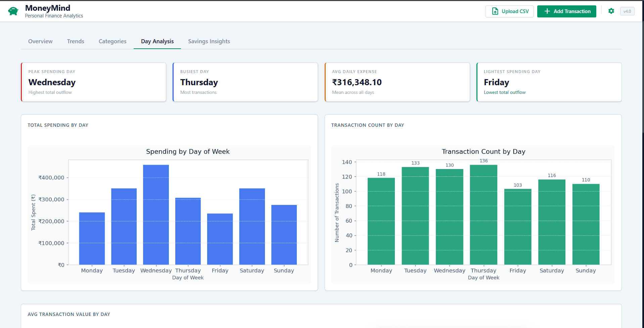
Task: Select the upload file icon inside Upload CSV
Action: click(495, 11)
